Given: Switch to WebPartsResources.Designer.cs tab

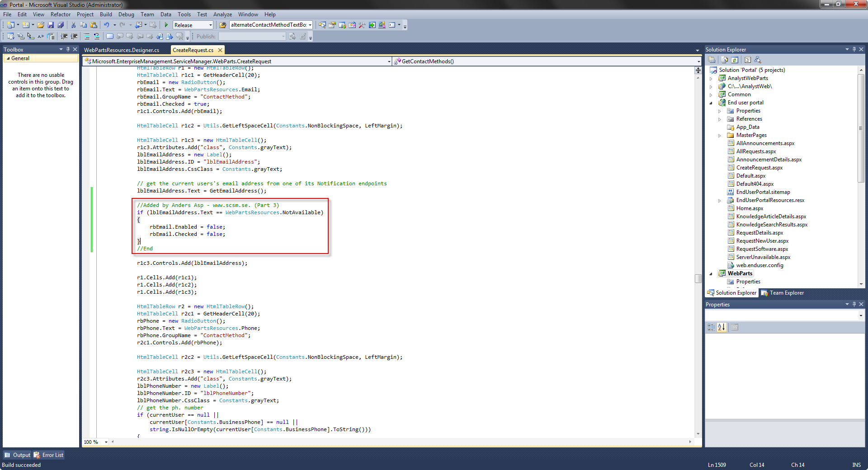Looking at the screenshot, I should [x=122, y=50].
